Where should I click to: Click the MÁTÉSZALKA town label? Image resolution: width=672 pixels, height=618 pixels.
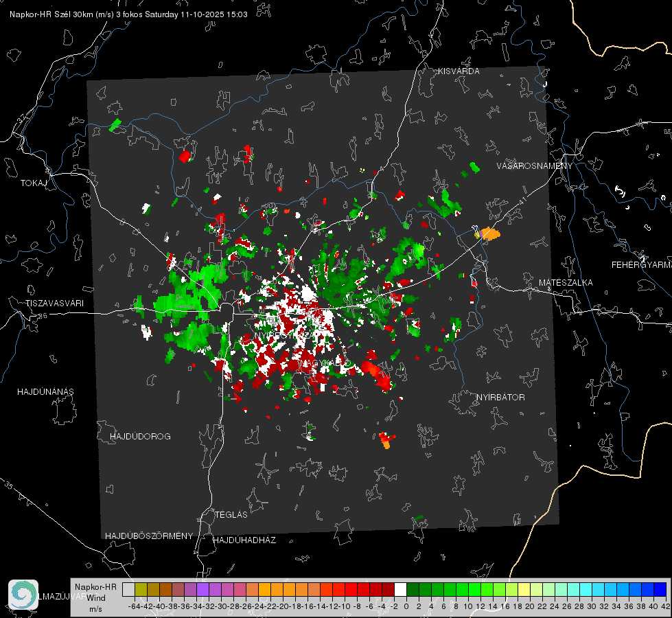pos(566,283)
